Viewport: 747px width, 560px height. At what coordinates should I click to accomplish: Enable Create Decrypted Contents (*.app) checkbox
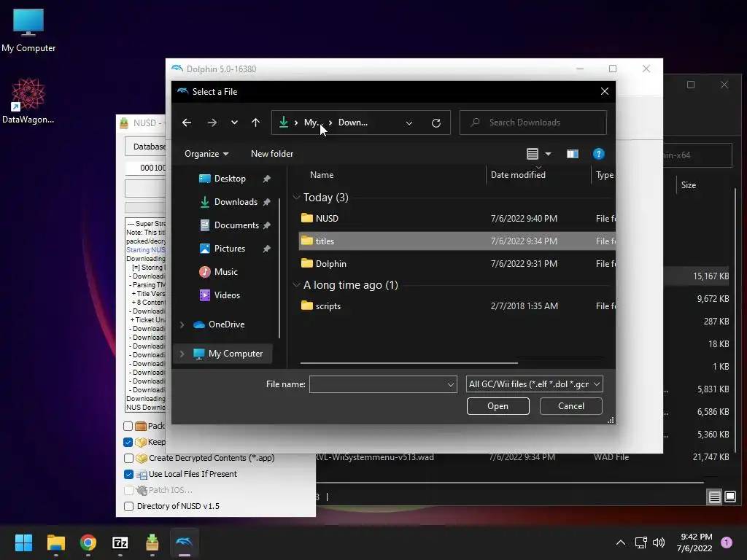click(128, 458)
